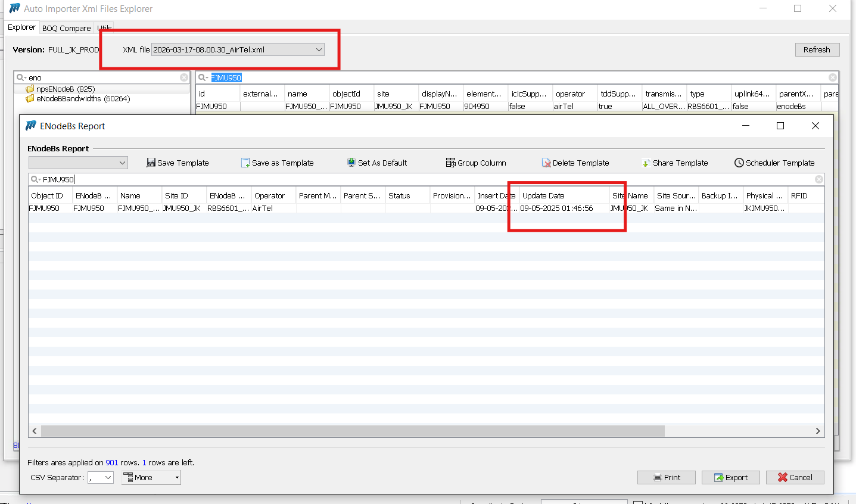
Task: Click the Export button
Action: (730, 477)
